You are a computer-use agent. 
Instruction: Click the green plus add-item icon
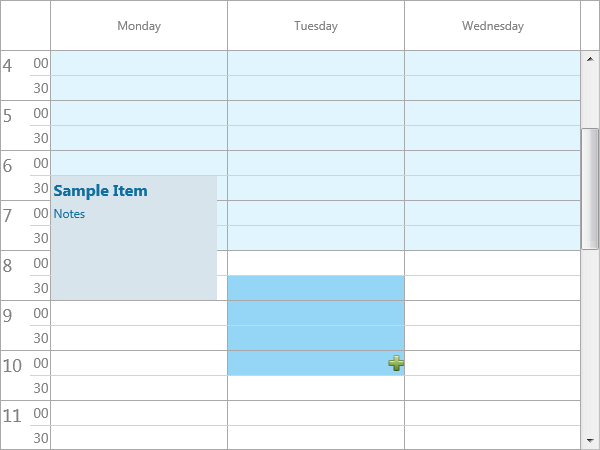(x=396, y=363)
